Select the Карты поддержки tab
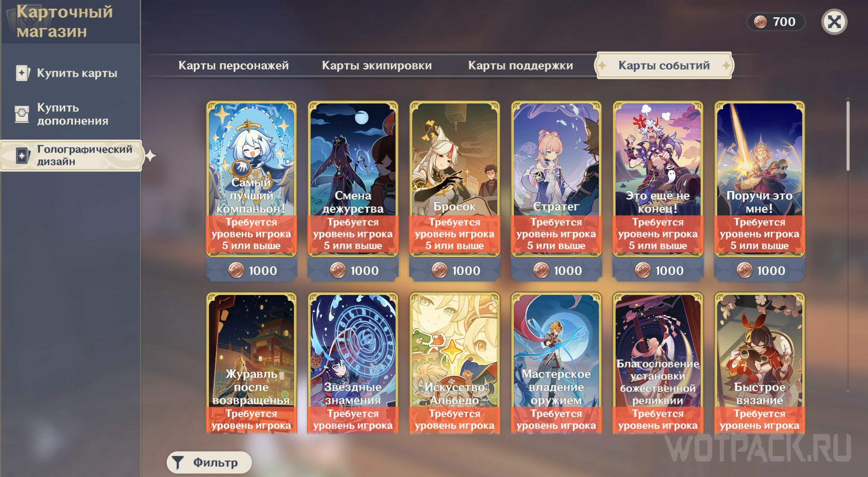868x477 pixels. coord(521,66)
